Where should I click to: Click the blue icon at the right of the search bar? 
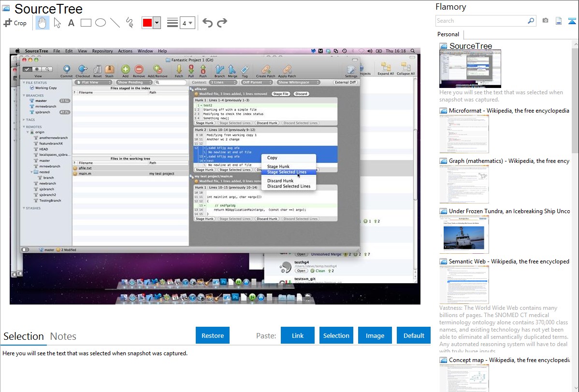coord(572,21)
